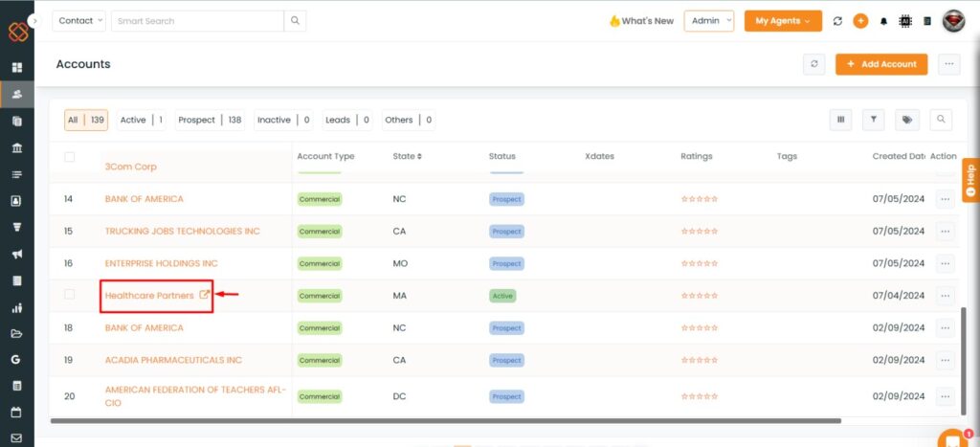This screenshot has width=980, height=447.
Task: Open action menu for ENTERPRISE HOLDINGS row
Action: tap(945, 263)
